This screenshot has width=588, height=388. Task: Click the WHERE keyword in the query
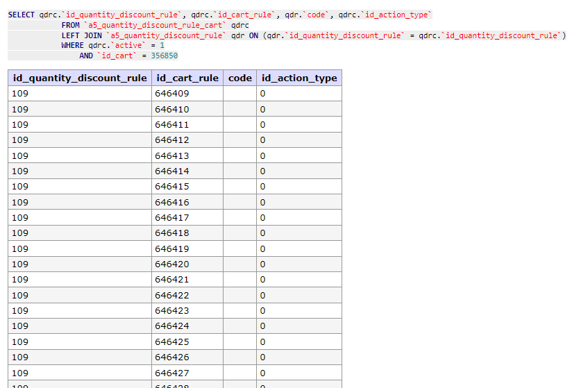(72, 46)
